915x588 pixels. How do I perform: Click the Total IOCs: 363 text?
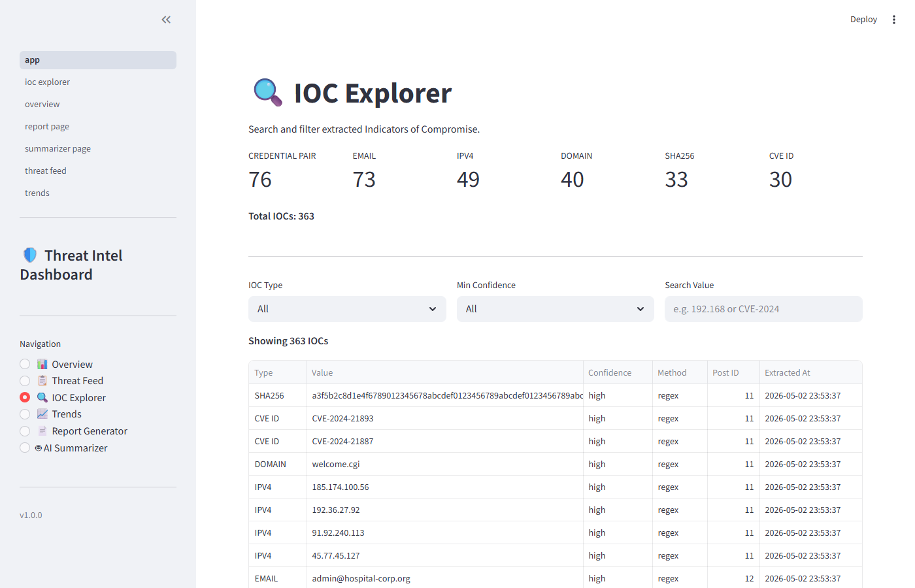click(281, 216)
